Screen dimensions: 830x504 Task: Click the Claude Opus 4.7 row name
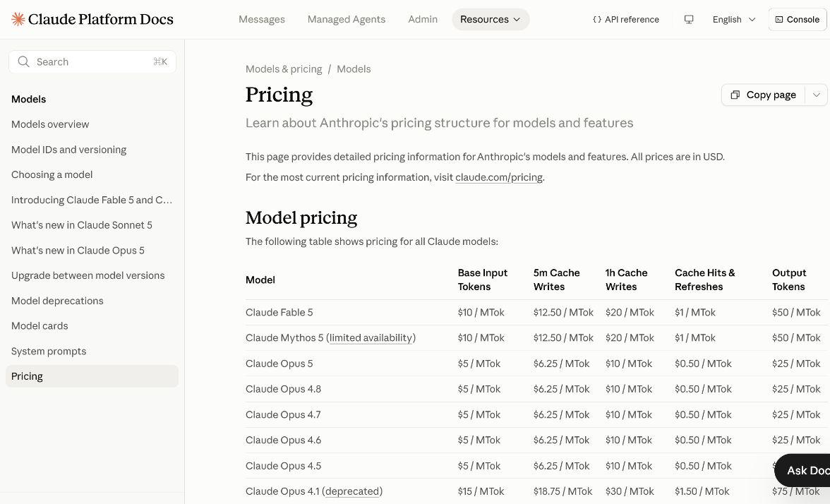click(x=283, y=415)
